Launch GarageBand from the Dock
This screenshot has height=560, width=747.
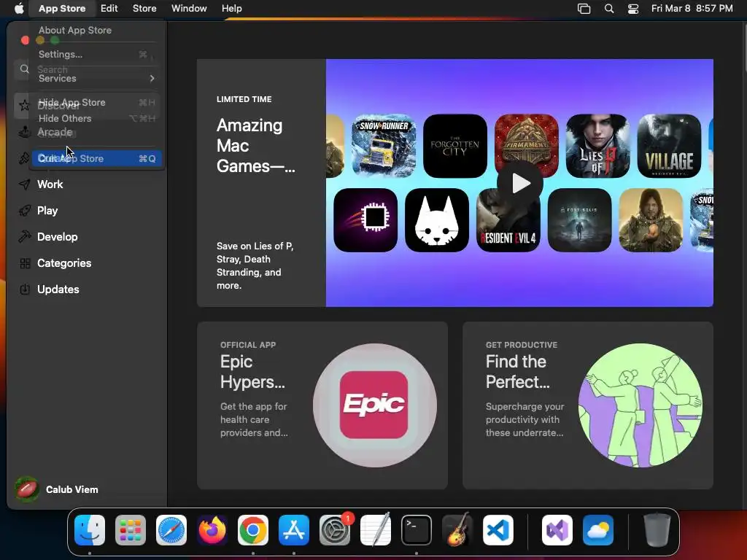[457, 530]
